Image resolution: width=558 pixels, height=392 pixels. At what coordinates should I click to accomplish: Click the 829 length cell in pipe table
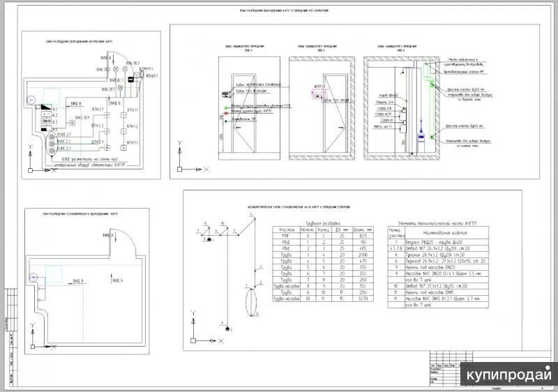tap(363, 236)
